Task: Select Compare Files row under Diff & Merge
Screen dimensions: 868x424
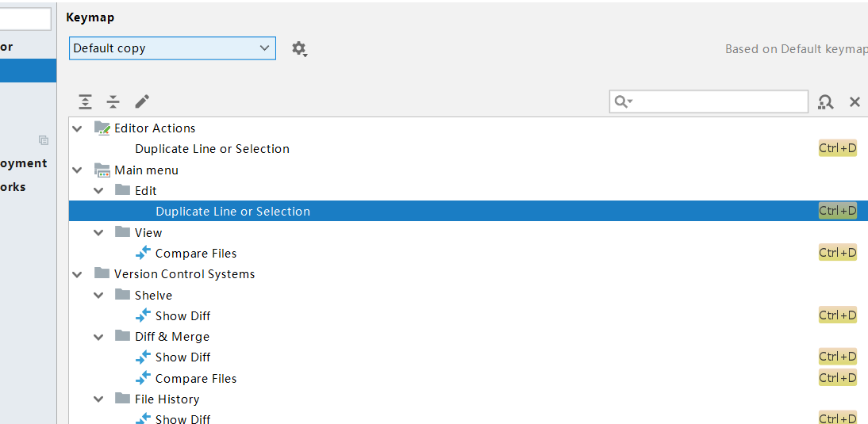Action: point(468,378)
